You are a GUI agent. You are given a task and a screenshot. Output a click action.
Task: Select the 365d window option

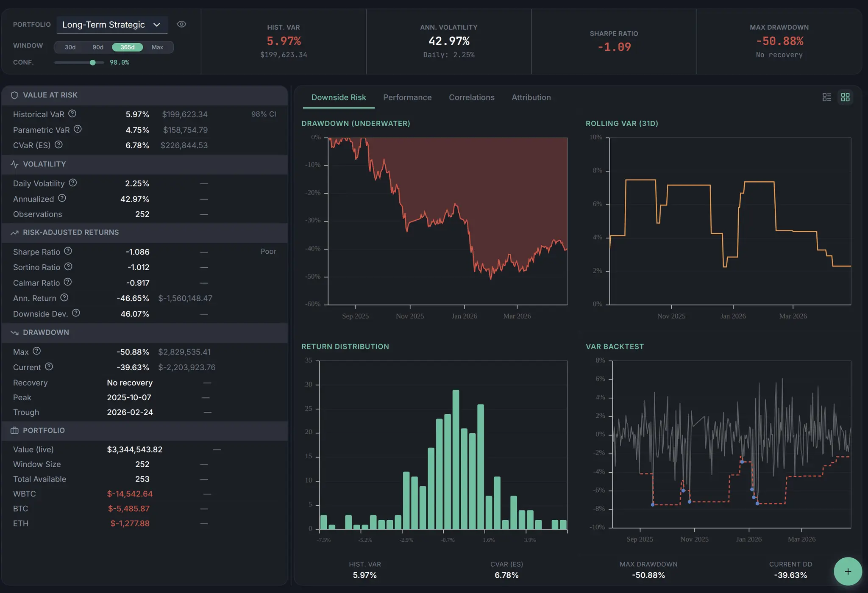click(127, 47)
